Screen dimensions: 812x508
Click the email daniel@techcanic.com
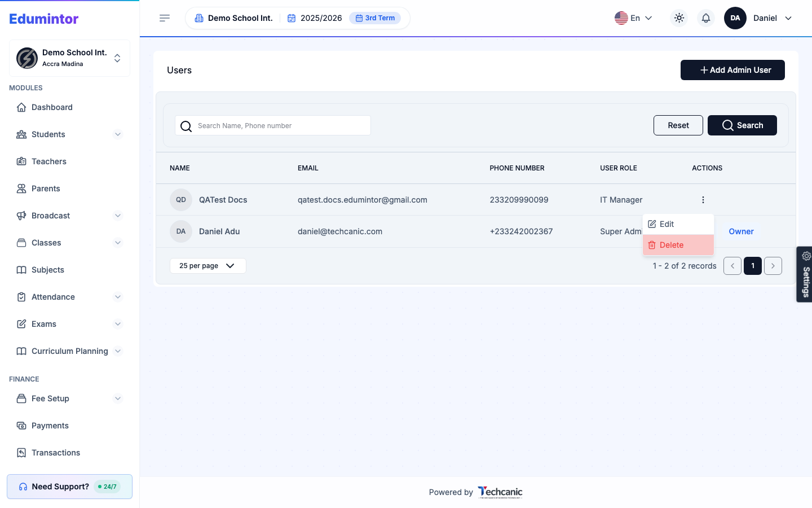tap(340, 231)
